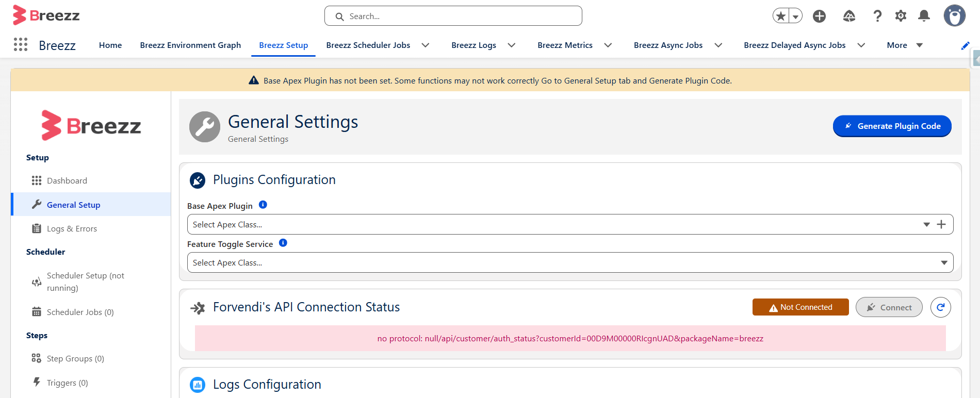
Task: Expand Breezz Metrics chevron menu
Action: coord(608,45)
